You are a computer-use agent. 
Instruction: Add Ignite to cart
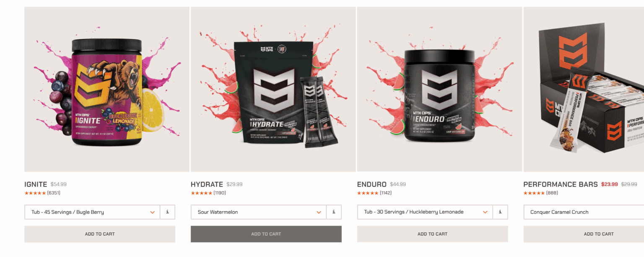100,234
